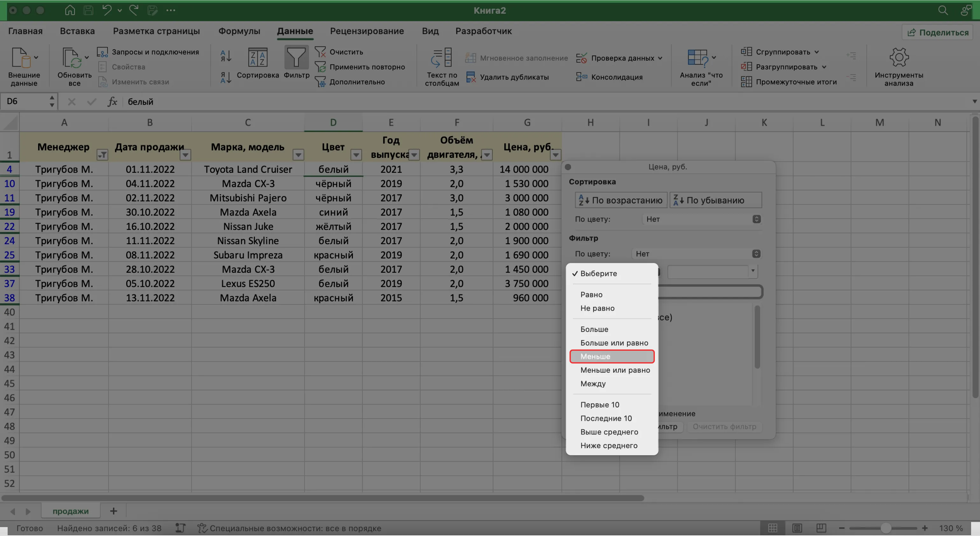Open the Формулы ribbon tab

coord(239,31)
